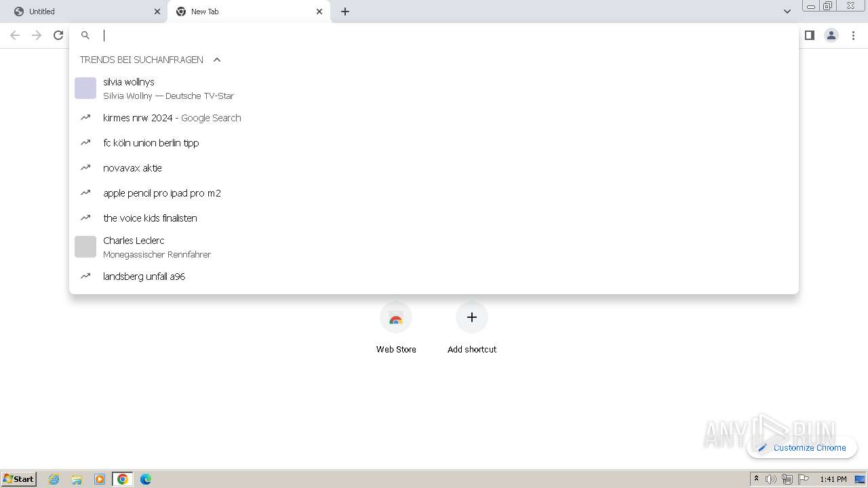Click the trending arrow beside kirmes nrw 2024
Screen dimensions: 868x488
[85, 117]
